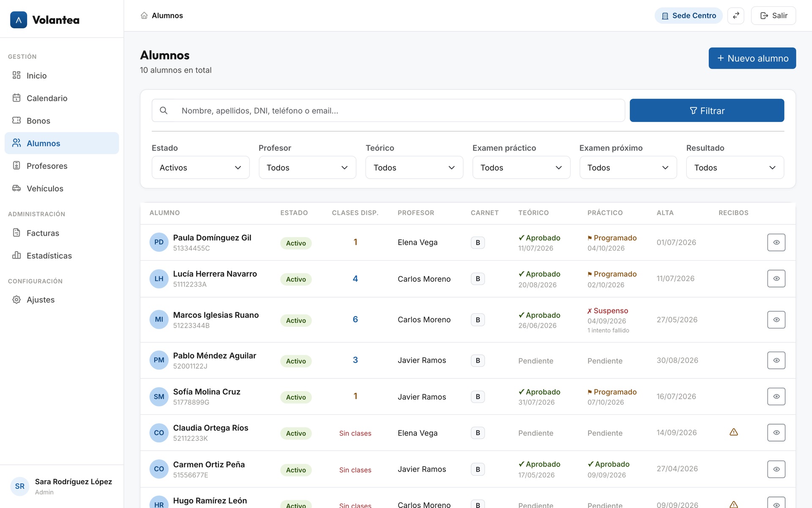Click Claudia Ortega Ríos's receipt warning icon
The height and width of the screenshot is (508, 812).
734,432
